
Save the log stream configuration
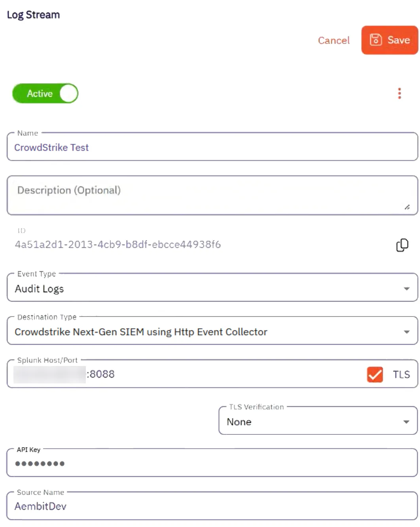[x=390, y=40]
